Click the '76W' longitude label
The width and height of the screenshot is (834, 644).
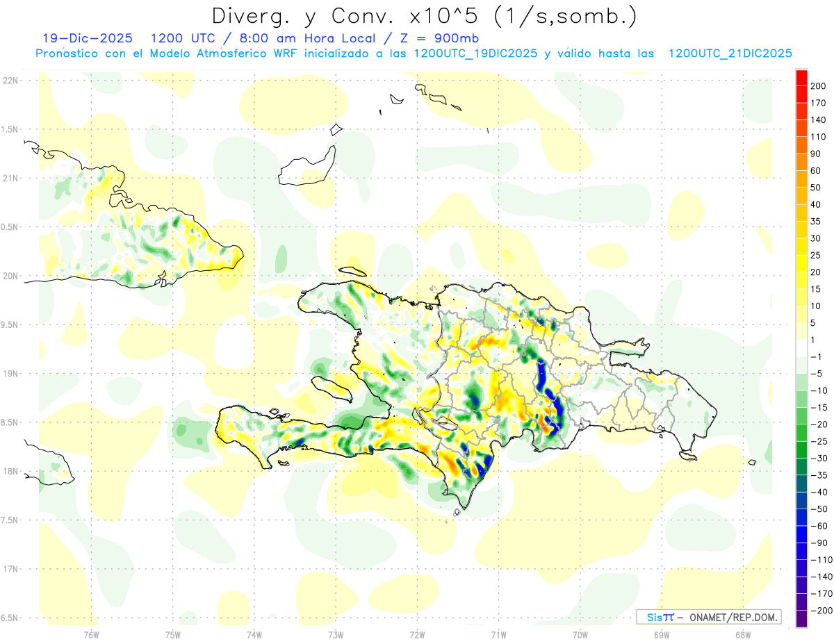coord(91,634)
